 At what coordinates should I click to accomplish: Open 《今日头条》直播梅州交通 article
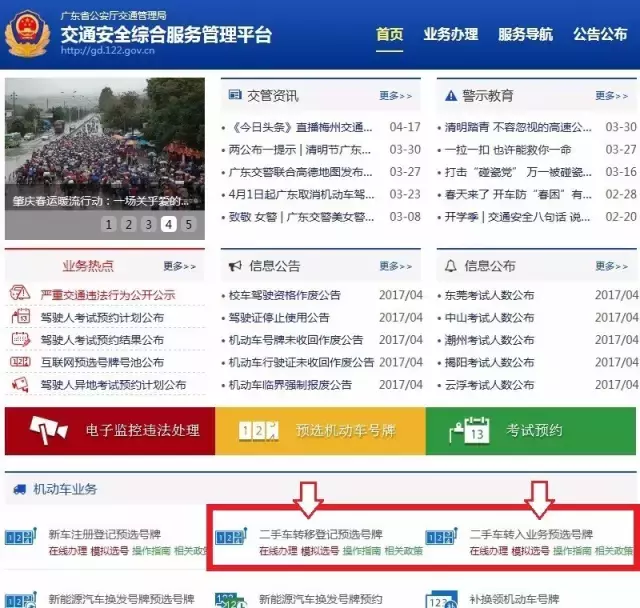click(x=301, y=127)
